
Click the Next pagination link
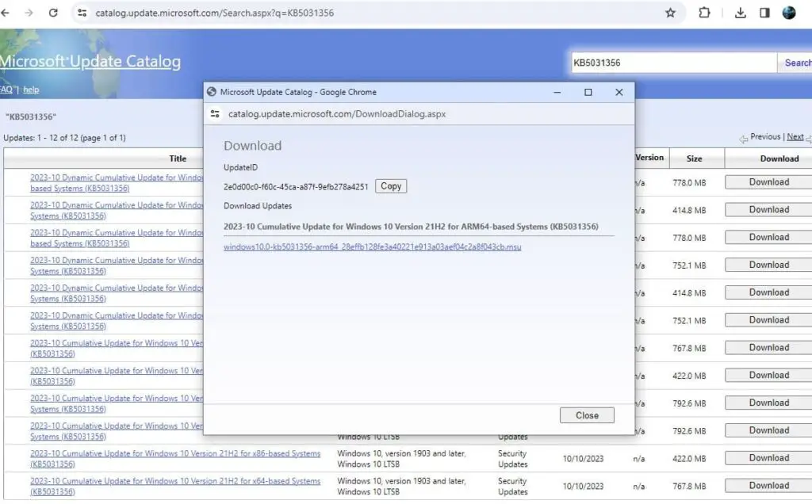(795, 136)
